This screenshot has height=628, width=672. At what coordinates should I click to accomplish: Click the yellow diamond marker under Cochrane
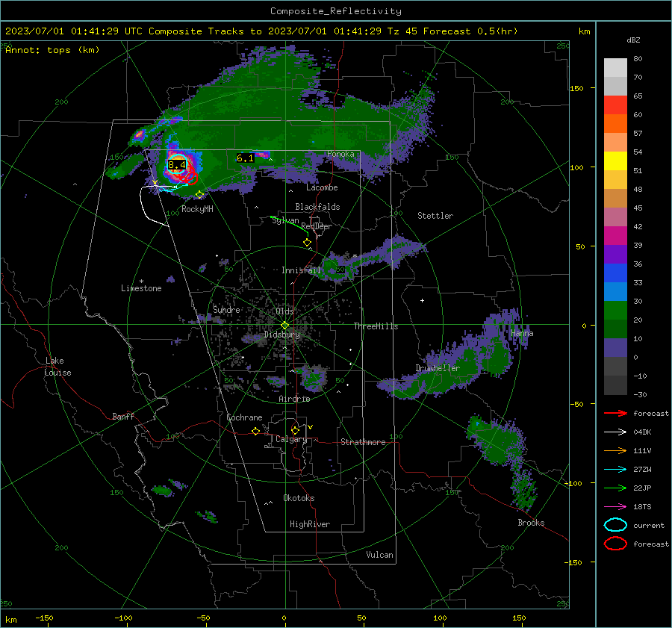pos(255,431)
